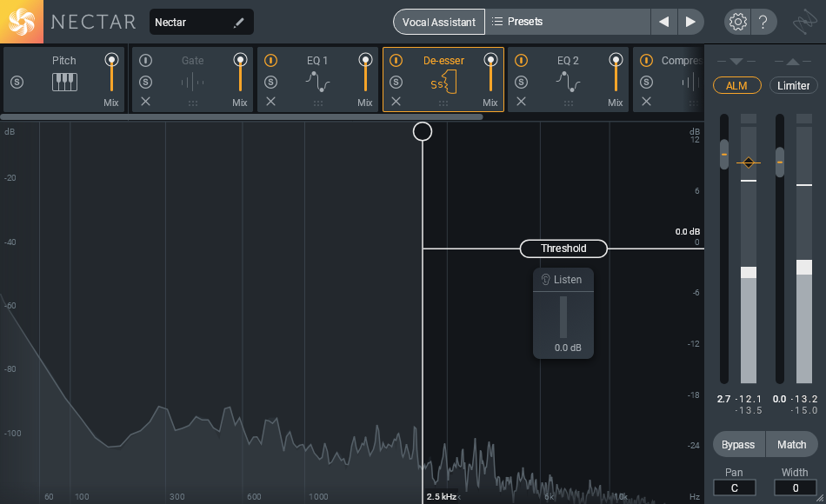Screen dimensions: 826x504
Task: Solo the Compressor module
Action: click(x=646, y=83)
